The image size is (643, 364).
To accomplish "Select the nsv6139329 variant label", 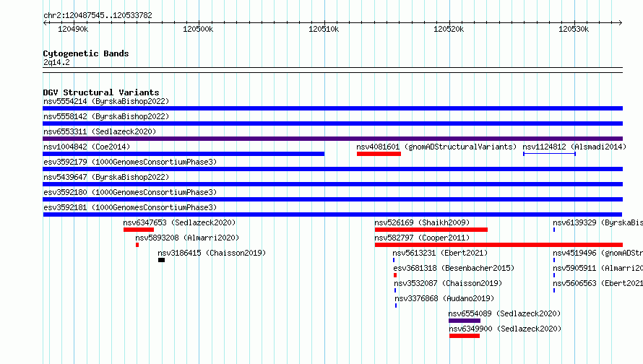I will click(598, 222).
